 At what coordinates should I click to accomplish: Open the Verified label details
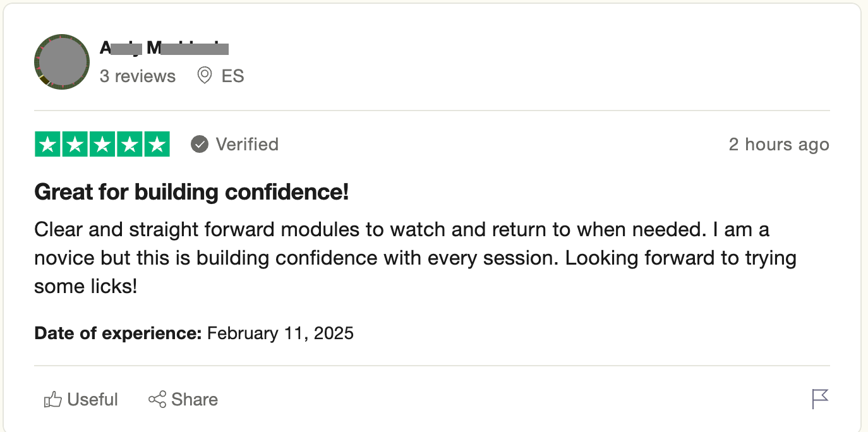(x=246, y=145)
